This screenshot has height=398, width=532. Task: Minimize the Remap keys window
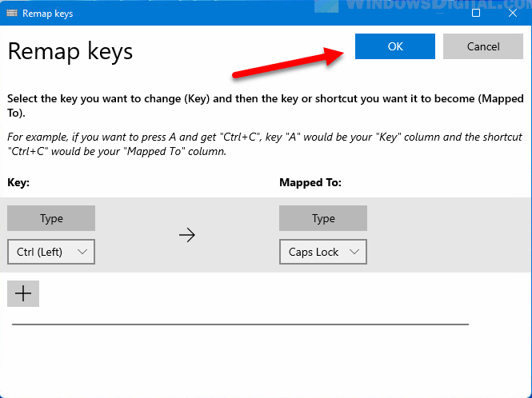point(439,13)
